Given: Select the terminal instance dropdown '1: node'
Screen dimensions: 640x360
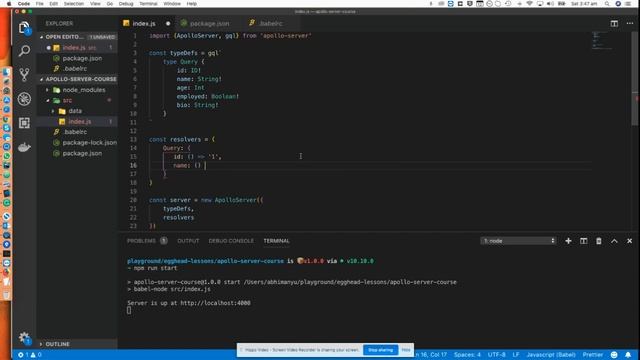Looking at the screenshot, I should tap(518, 241).
